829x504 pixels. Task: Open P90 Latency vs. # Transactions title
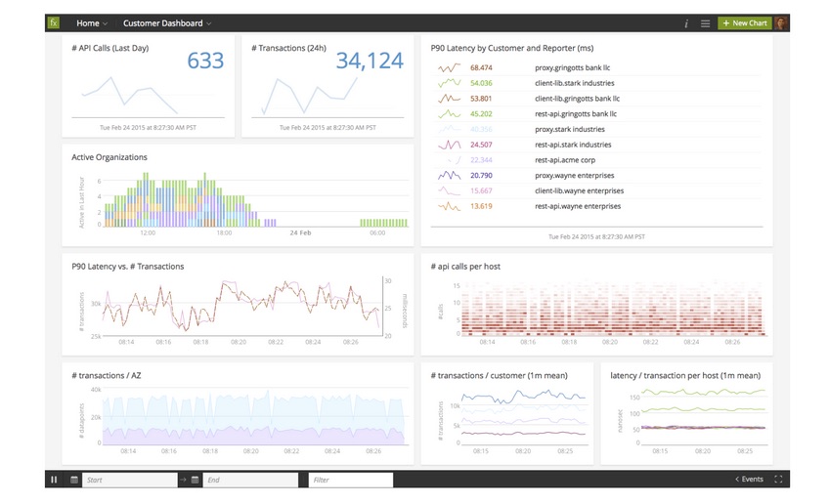127,267
